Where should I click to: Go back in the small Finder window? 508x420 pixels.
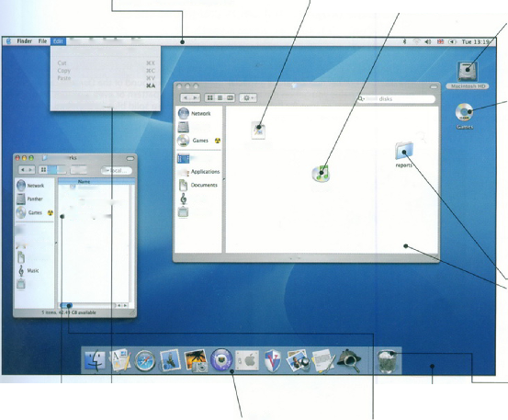coord(23,170)
